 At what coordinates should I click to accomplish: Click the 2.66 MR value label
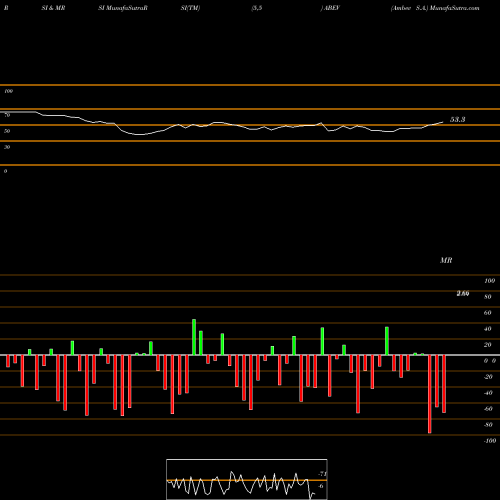pyautogui.click(x=463, y=293)
